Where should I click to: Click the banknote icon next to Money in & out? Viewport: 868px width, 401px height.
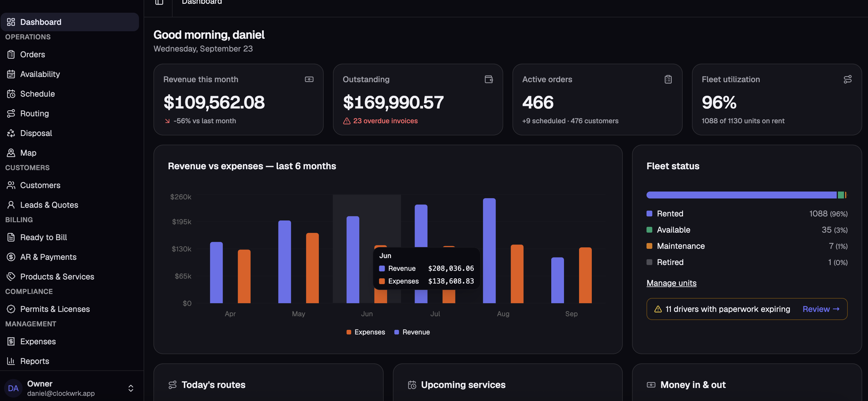pyautogui.click(x=651, y=385)
